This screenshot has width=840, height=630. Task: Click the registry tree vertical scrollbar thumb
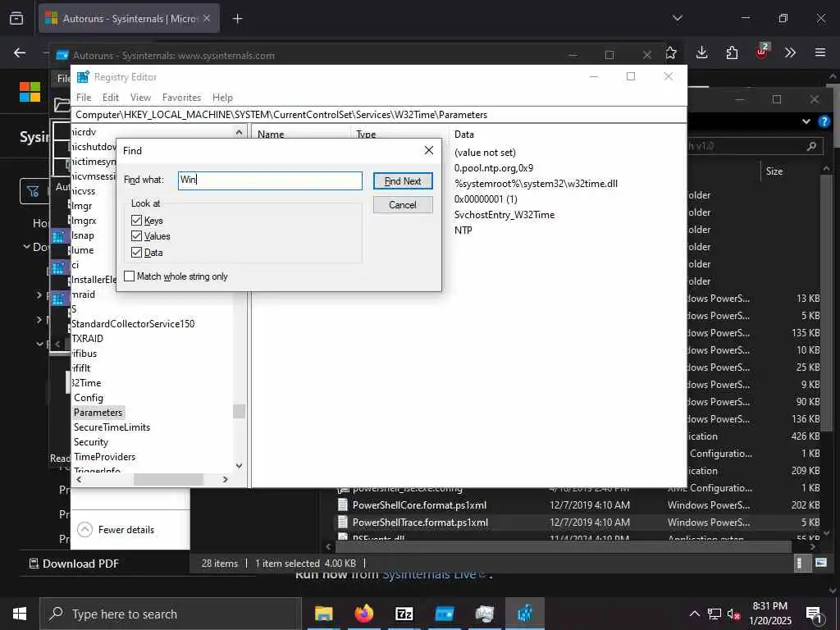click(239, 411)
